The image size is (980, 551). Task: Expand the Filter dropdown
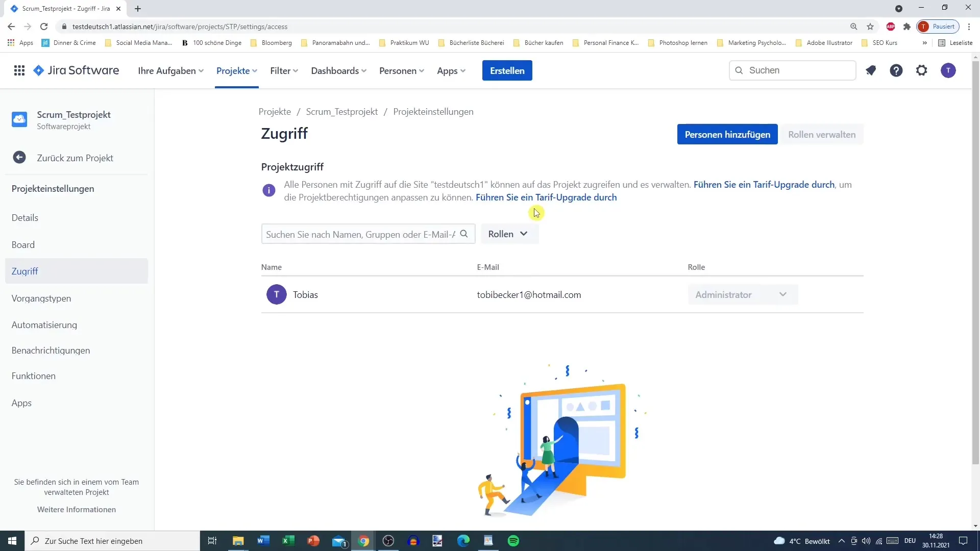(284, 71)
